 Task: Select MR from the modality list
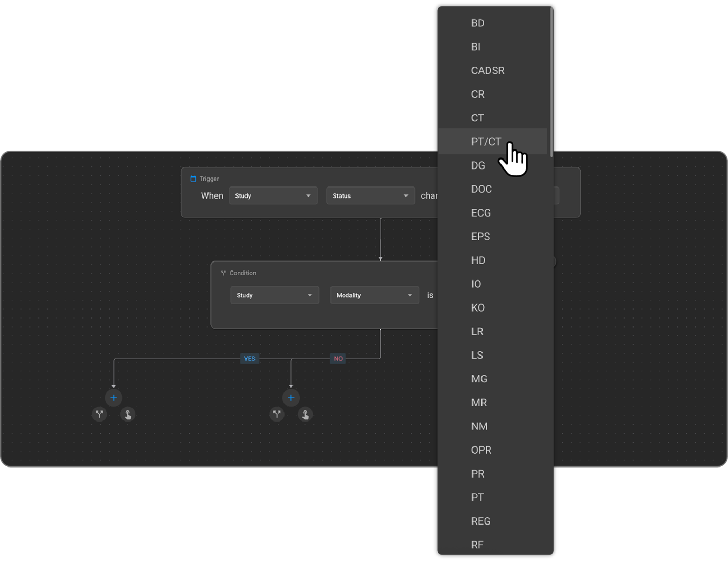click(479, 403)
